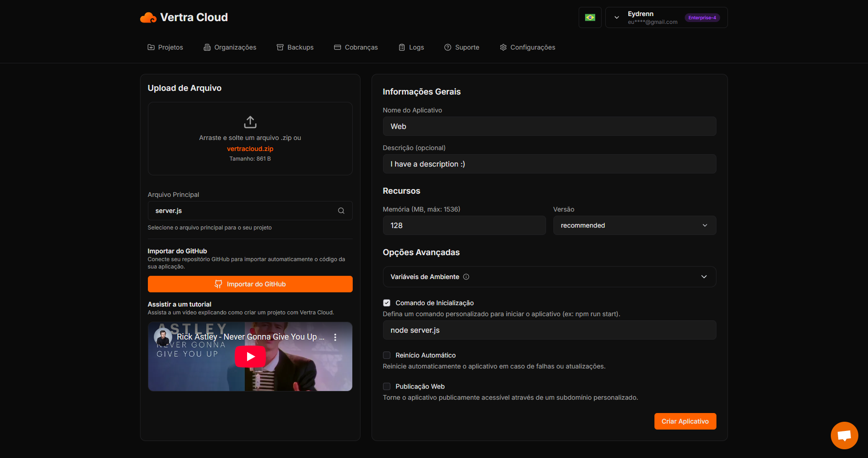Edit the node server.js command field
Image resolution: width=868 pixels, height=458 pixels.
[550, 330]
